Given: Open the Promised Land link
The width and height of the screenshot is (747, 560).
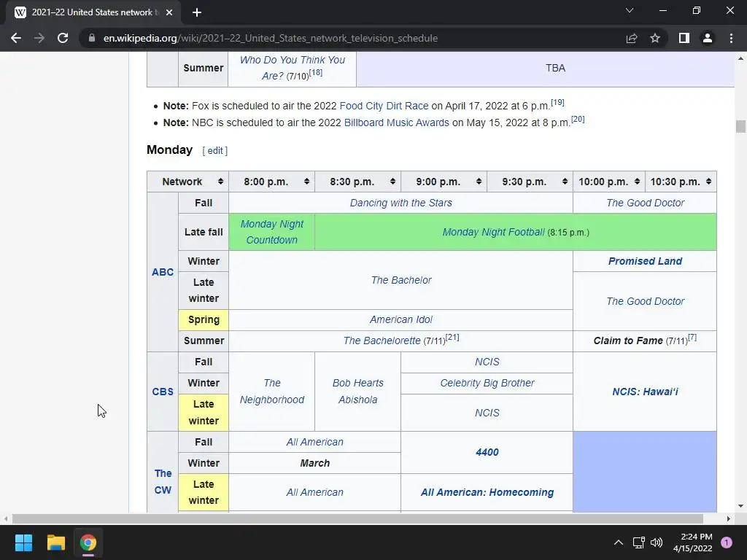Looking at the screenshot, I should [645, 261].
